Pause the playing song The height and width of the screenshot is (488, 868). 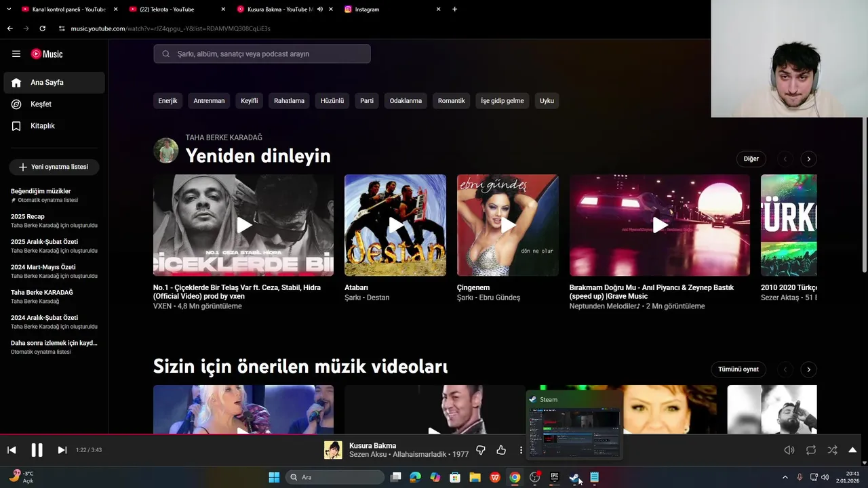point(37,450)
